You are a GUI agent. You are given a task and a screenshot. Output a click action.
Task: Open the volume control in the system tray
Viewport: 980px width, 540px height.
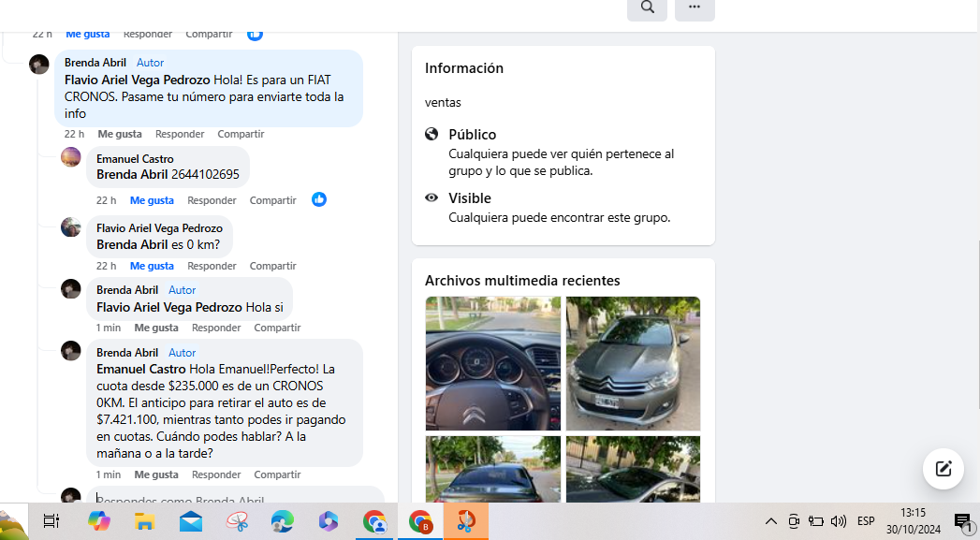pyautogui.click(x=838, y=521)
